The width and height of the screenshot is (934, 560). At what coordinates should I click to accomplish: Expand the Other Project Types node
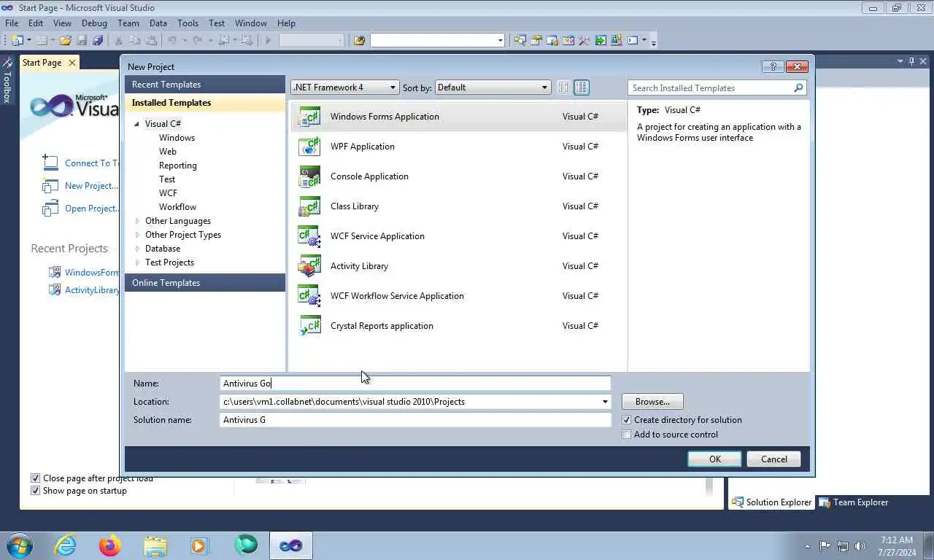pos(137,235)
